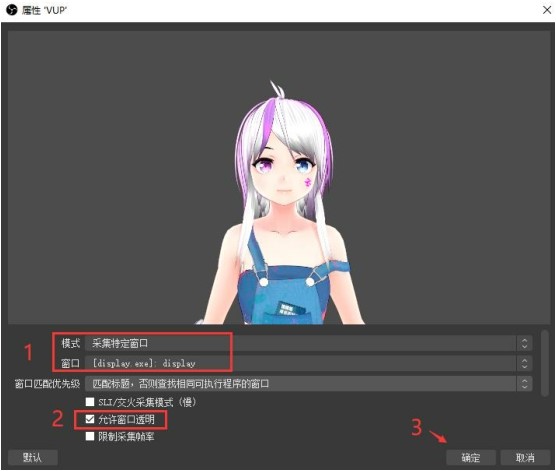The width and height of the screenshot is (556, 471).
Task: Click the 限制采集帧率 label text
Action: coord(127,436)
